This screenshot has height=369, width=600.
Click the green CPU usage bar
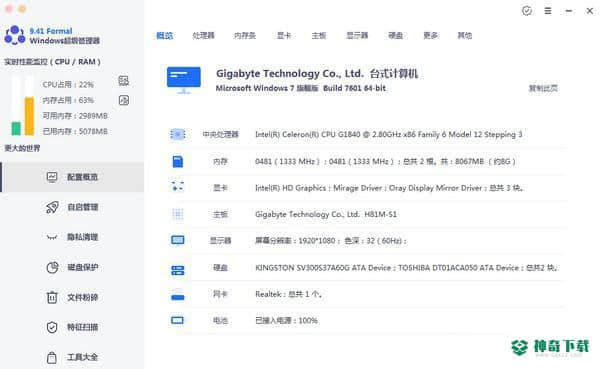point(16,128)
